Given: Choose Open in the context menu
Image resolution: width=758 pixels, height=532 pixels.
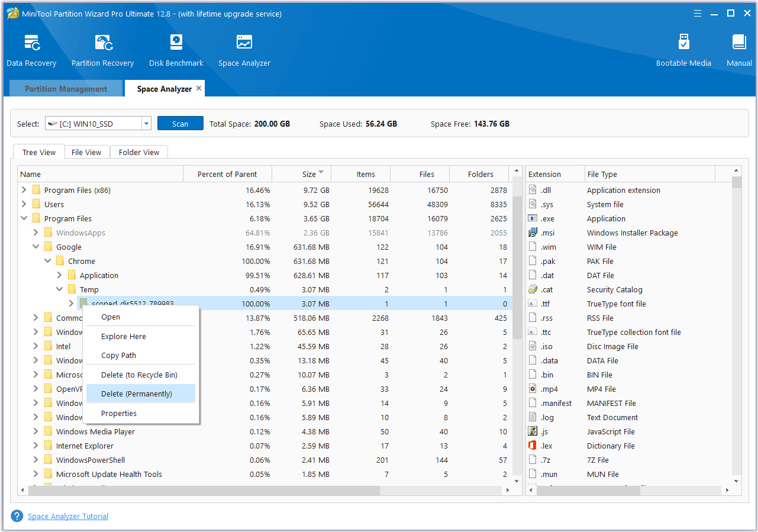Looking at the screenshot, I should pyautogui.click(x=140, y=317).
